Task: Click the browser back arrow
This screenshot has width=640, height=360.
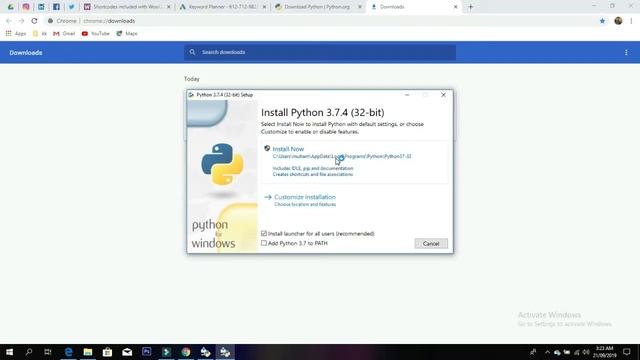Action: click(9, 21)
